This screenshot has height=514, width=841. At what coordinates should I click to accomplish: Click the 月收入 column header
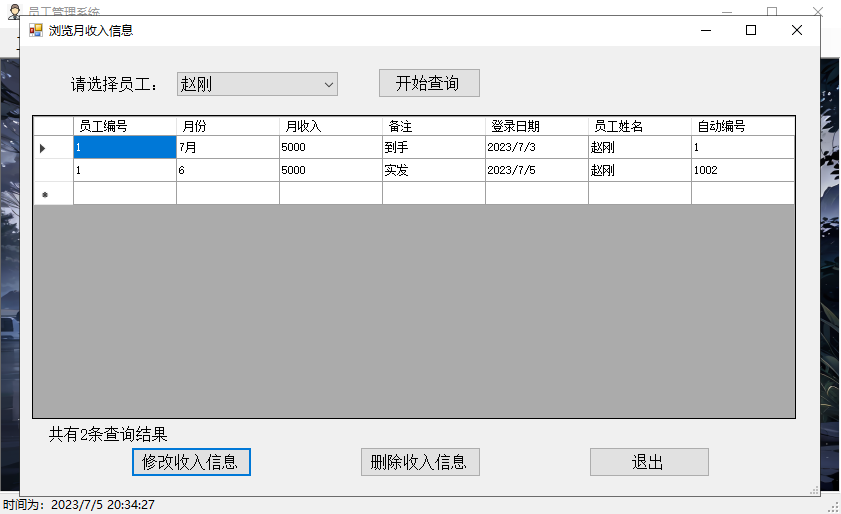point(331,126)
